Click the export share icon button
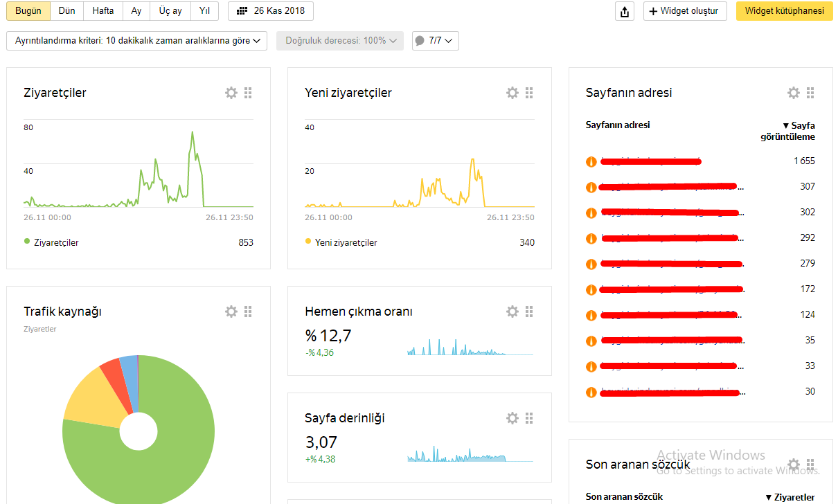This screenshot has height=504, width=838. (x=625, y=11)
